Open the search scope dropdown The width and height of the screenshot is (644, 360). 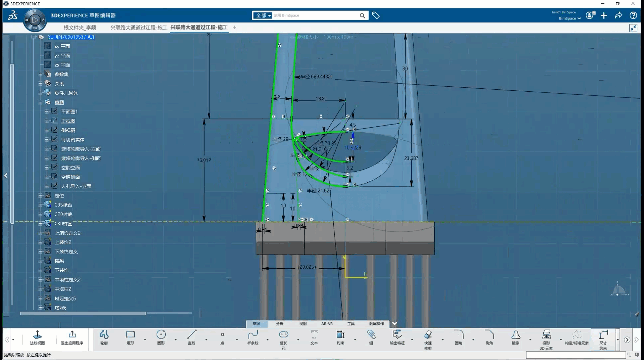tap(262, 16)
